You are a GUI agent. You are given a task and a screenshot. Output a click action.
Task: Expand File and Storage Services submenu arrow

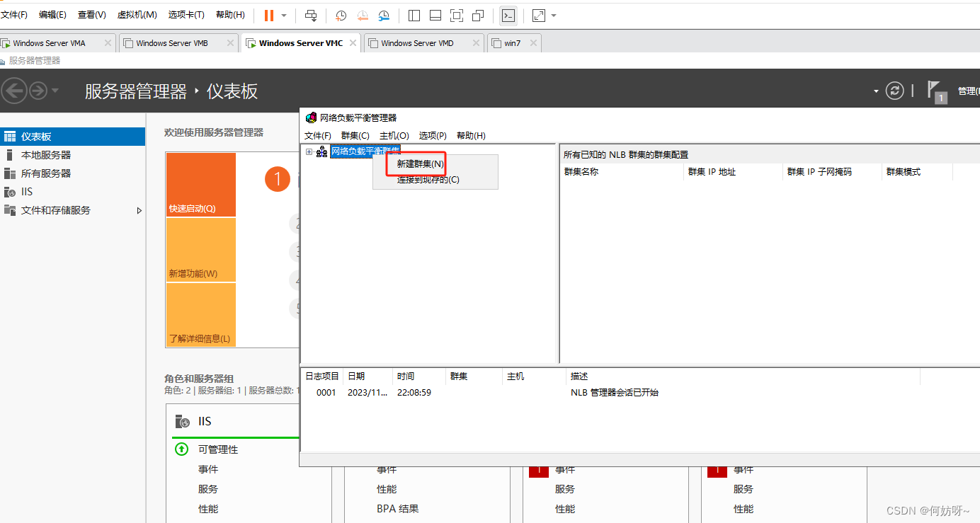[139, 210]
